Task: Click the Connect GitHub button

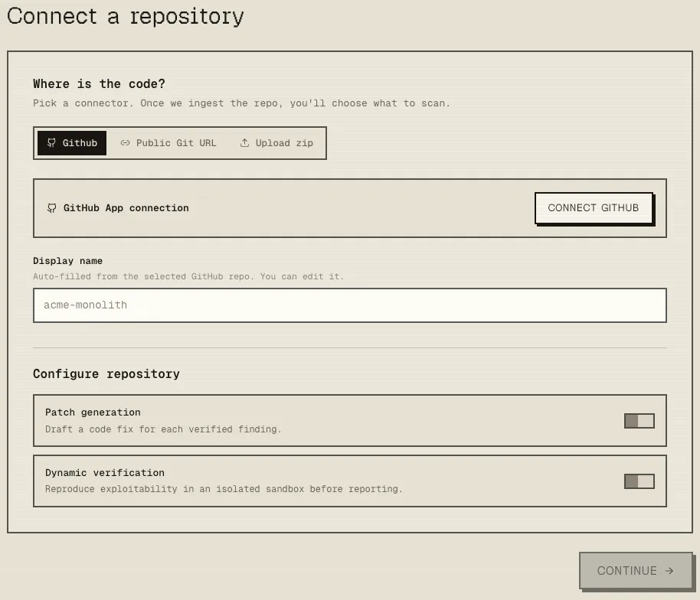Action: pyautogui.click(x=594, y=208)
